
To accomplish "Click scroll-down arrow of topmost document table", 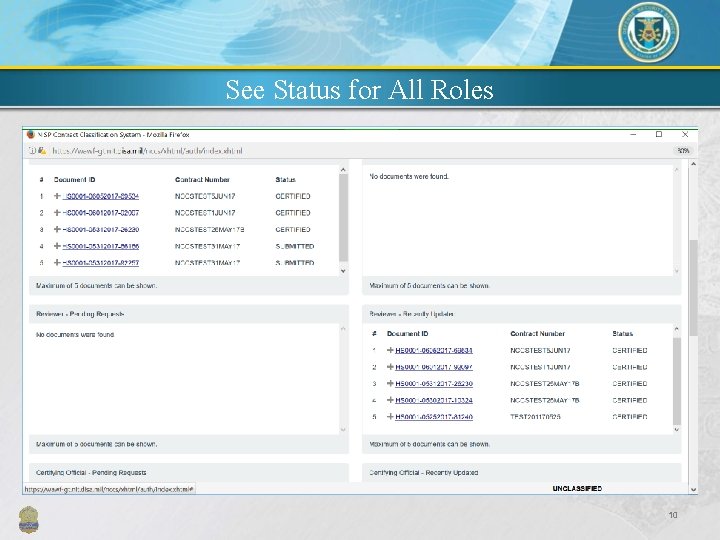I will click(343, 271).
